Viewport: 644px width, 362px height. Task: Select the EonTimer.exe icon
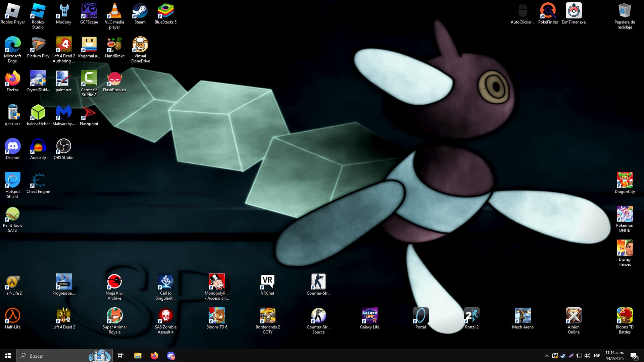(574, 13)
